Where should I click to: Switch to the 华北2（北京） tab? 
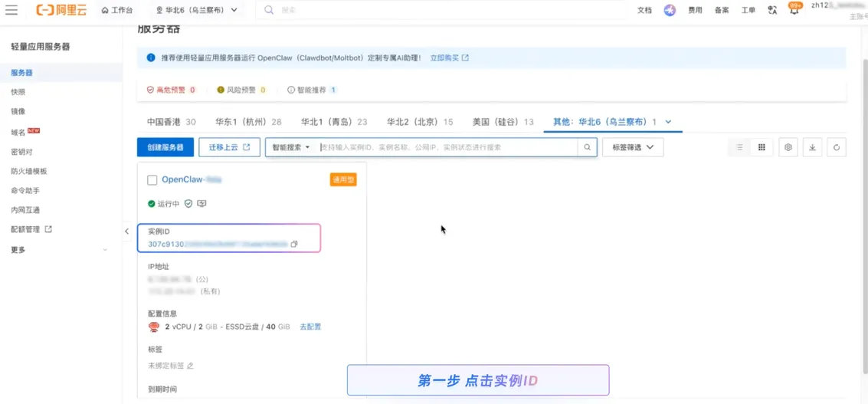420,122
